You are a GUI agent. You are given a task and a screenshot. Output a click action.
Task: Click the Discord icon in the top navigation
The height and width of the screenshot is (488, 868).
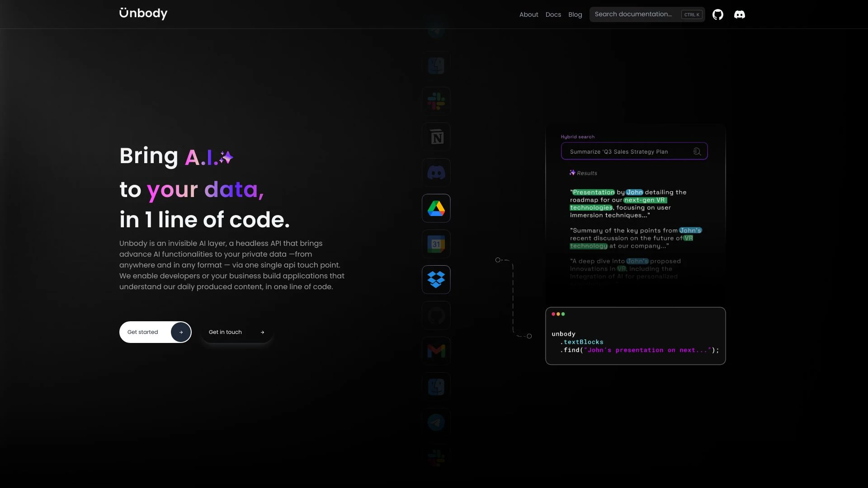[740, 14]
